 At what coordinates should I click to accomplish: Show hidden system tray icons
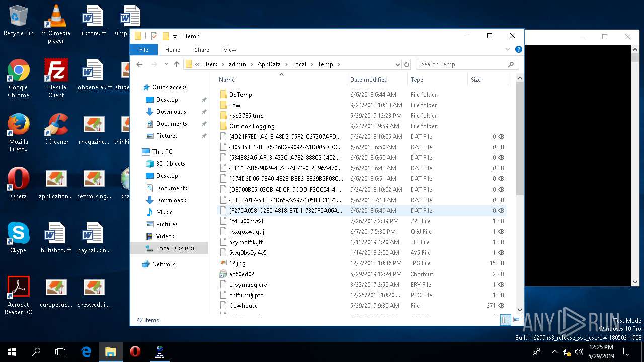(x=555, y=352)
